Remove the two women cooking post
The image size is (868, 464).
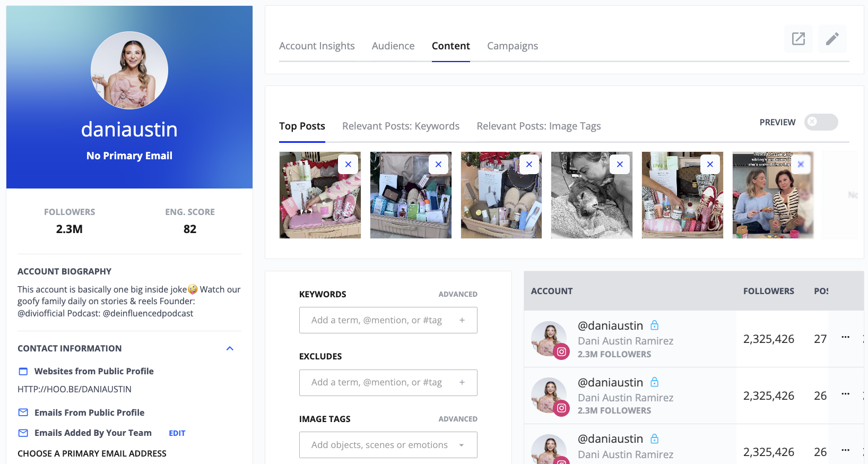pyautogui.click(x=801, y=165)
